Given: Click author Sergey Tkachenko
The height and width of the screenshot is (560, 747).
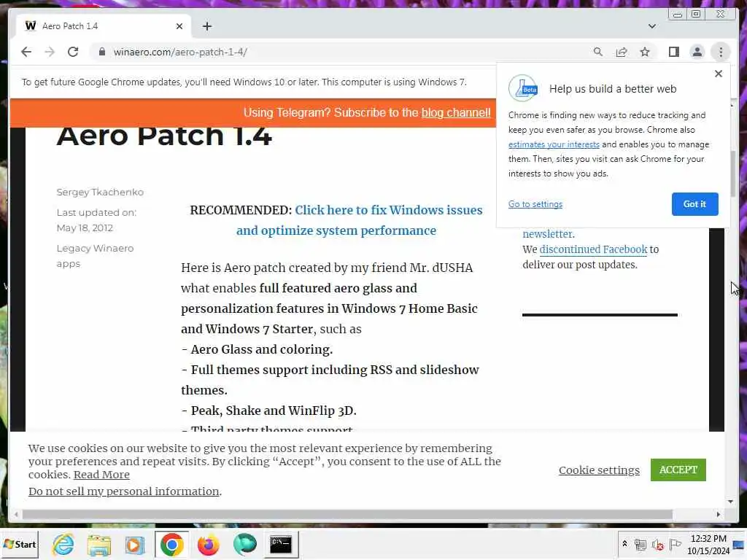Looking at the screenshot, I should [x=100, y=192].
